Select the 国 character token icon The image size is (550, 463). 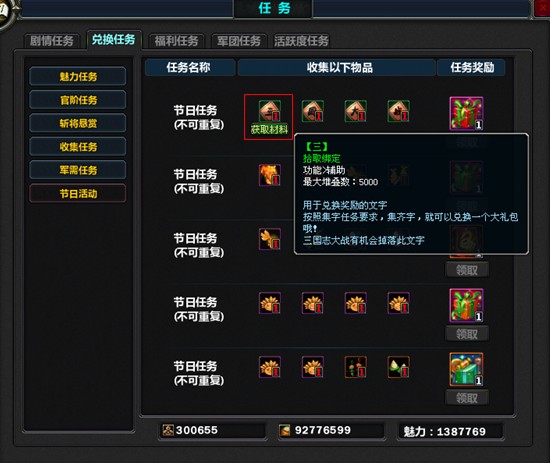[313, 111]
